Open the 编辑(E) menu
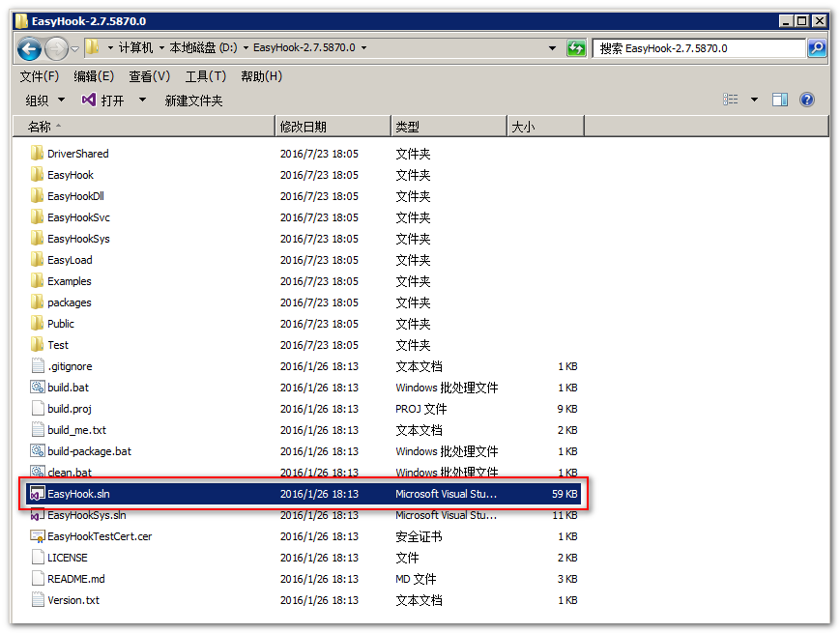 (94, 76)
